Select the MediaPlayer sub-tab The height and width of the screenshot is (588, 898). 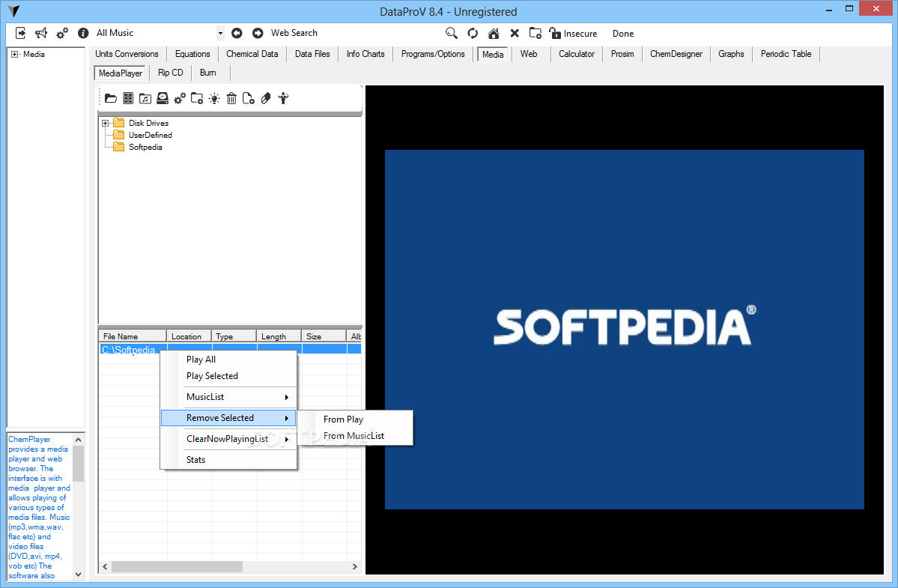121,73
